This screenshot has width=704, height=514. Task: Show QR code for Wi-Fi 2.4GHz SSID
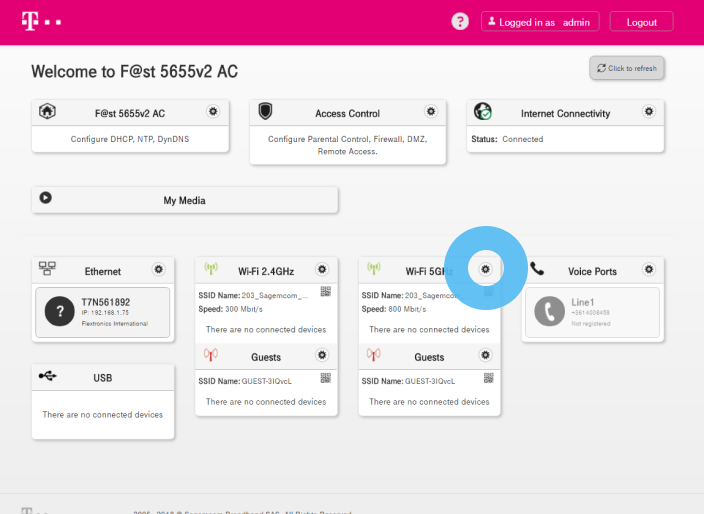tap(325, 292)
